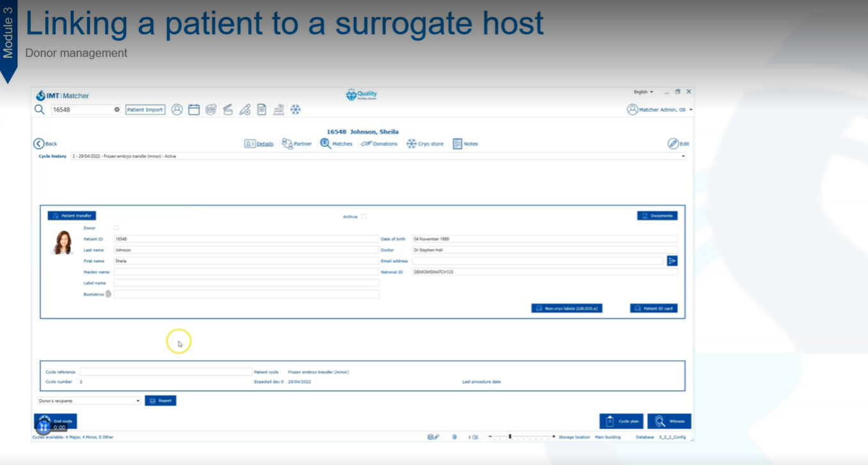The width and height of the screenshot is (868, 465).
Task: Send email using the arrow icon
Action: pos(671,261)
